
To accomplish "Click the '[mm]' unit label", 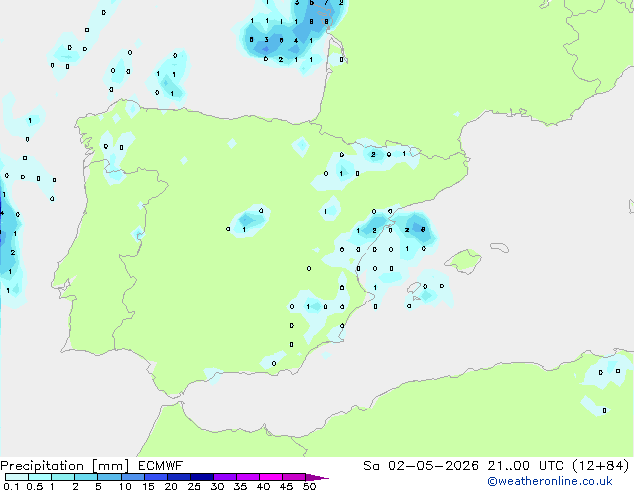I will 111,466.
